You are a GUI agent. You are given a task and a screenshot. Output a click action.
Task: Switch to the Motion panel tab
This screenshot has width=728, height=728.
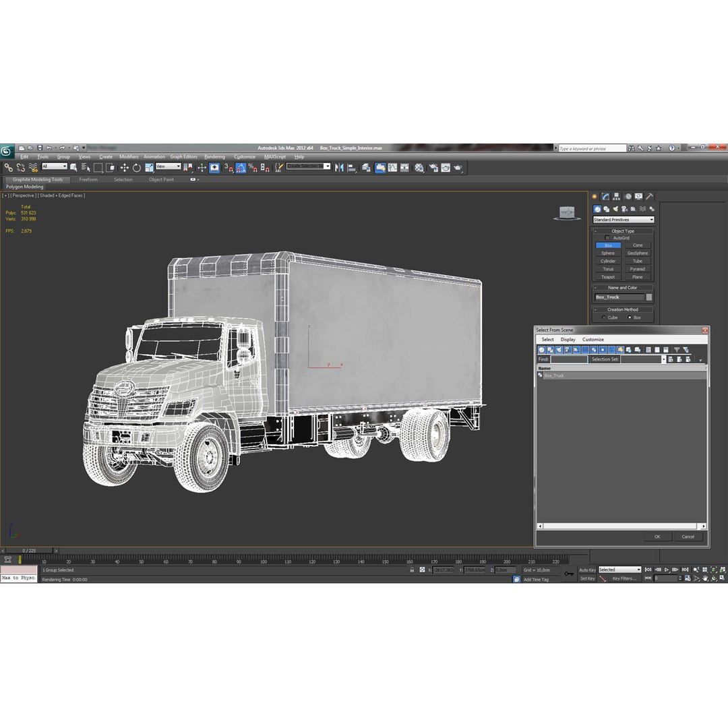point(628,196)
